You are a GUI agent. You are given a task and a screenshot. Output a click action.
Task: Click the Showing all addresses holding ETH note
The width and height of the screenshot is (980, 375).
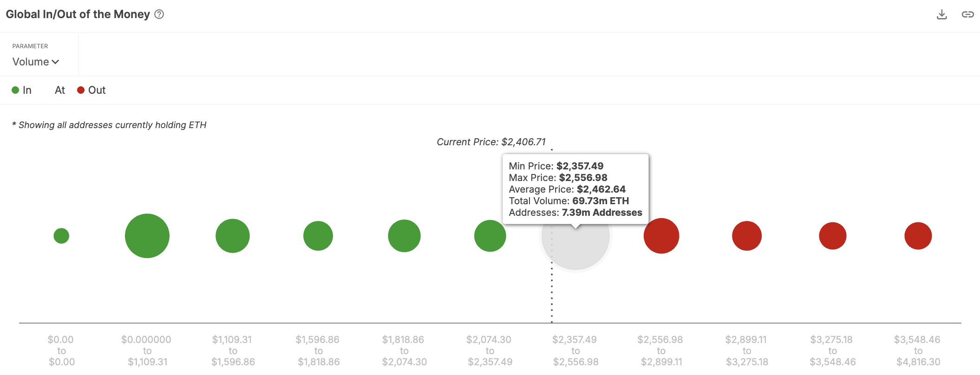pos(110,125)
